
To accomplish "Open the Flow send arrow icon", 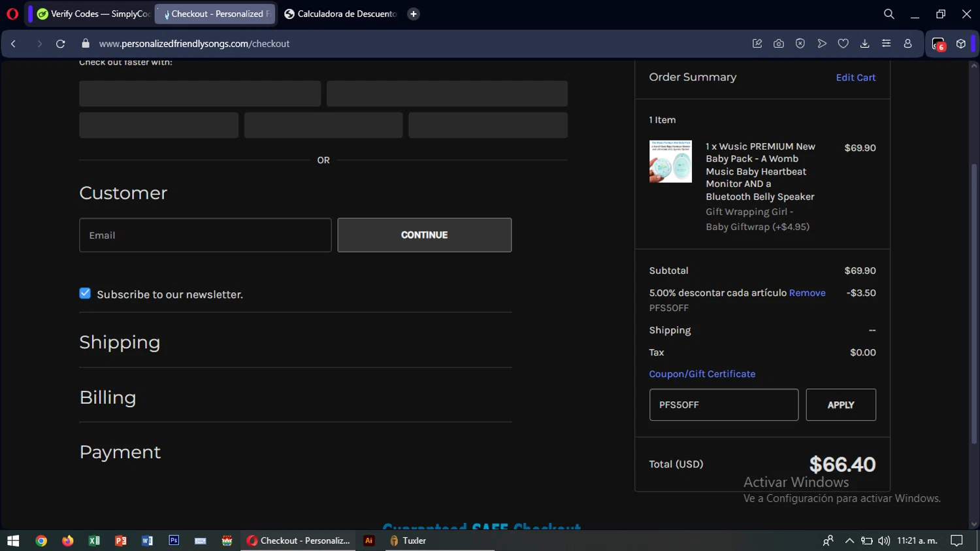I will (x=822, y=44).
